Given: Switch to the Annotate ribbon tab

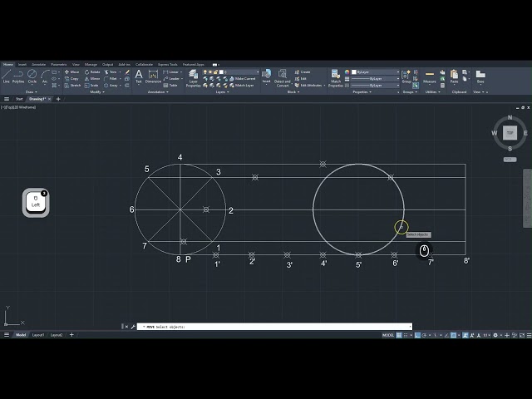Looking at the screenshot, I should [x=38, y=65].
